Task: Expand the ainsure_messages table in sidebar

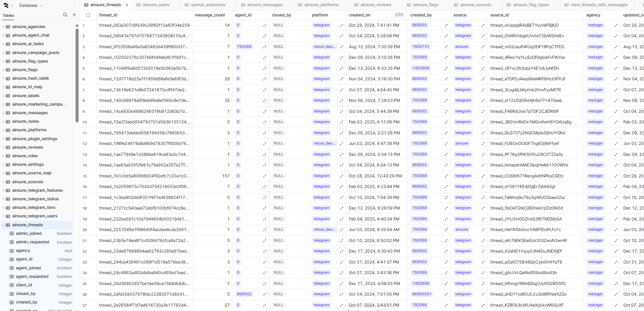Action: pos(3,113)
